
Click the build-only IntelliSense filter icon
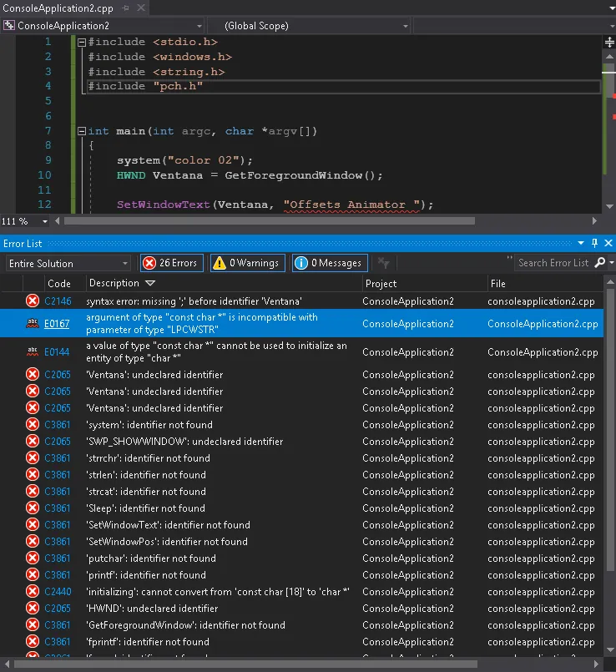pos(384,263)
